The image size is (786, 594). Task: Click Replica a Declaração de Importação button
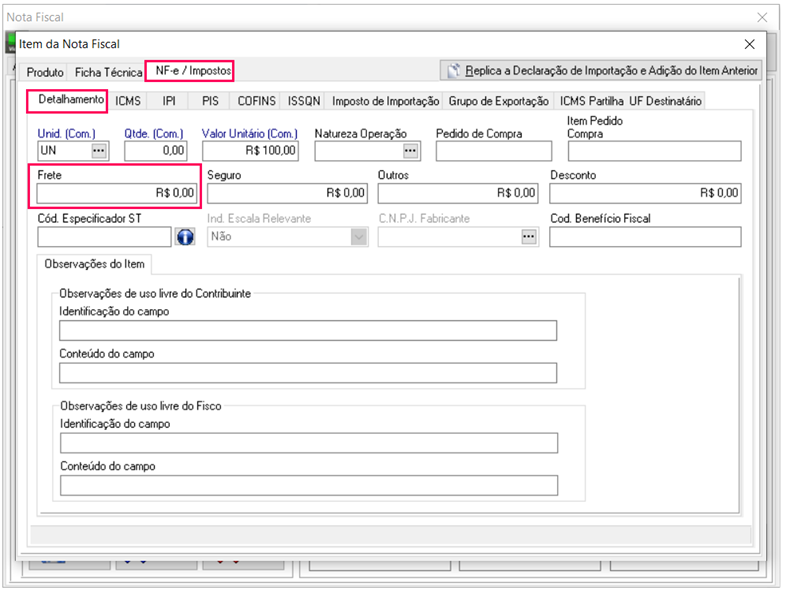pos(602,70)
